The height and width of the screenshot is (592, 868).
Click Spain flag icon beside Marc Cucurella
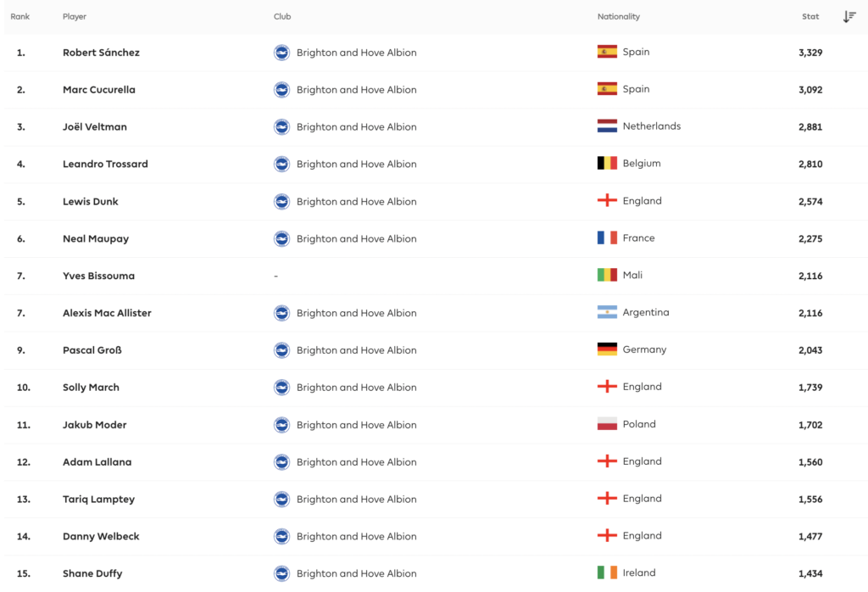coord(607,89)
